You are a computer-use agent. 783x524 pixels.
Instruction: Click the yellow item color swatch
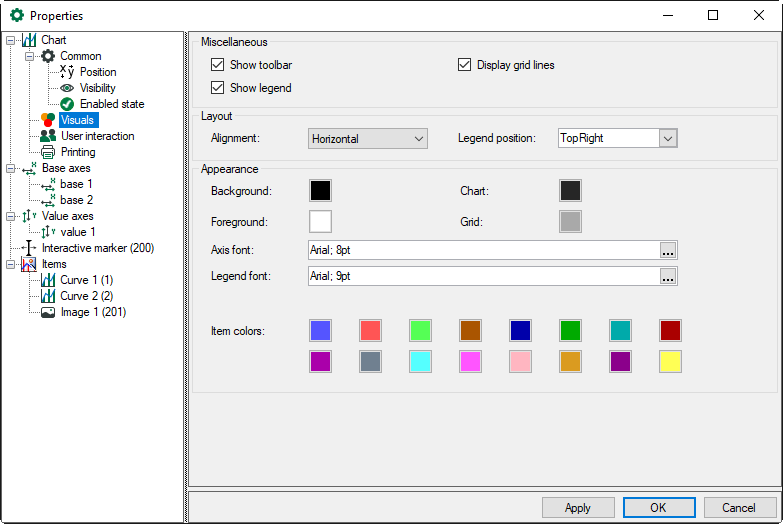point(670,361)
